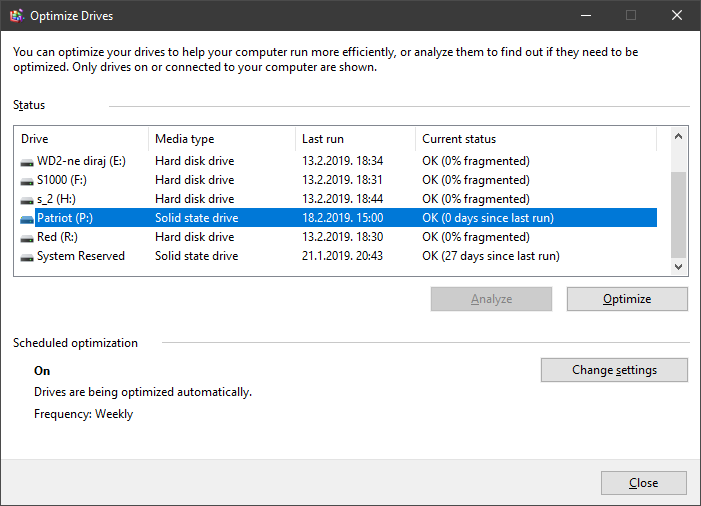Click the WD2-ne diraj (E:) drive icon

(27, 162)
